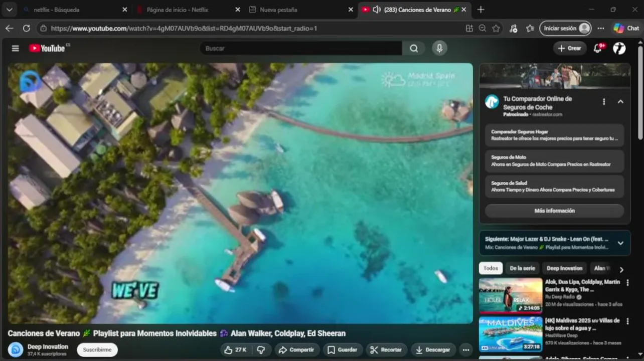Click the Descargar button
The image size is (644, 361).
[433, 349]
